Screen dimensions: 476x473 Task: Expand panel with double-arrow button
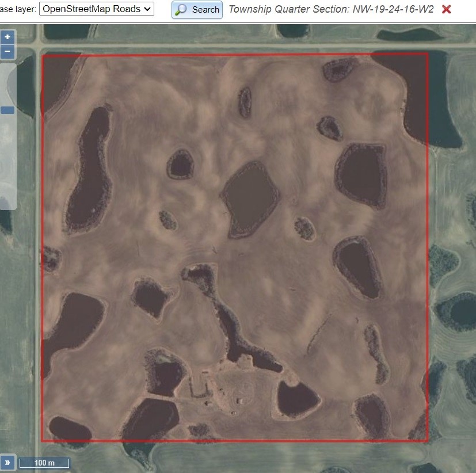click(x=7, y=463)
